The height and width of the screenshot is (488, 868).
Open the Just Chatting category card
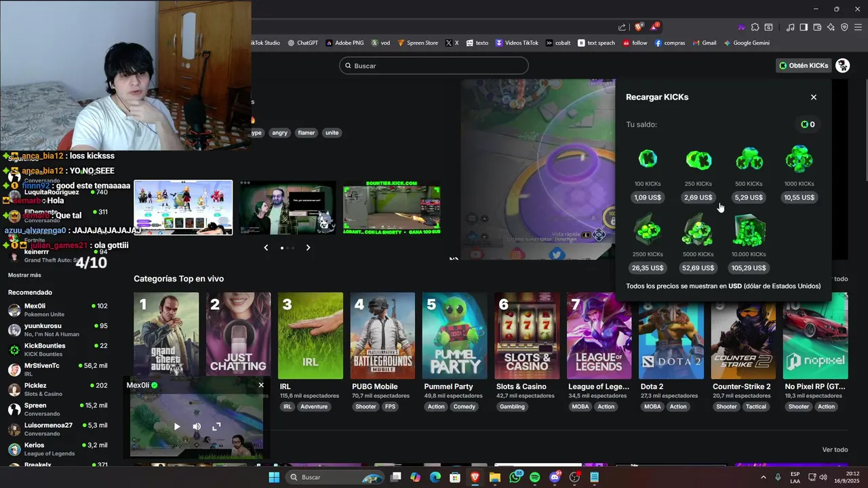tap(238, 335)
